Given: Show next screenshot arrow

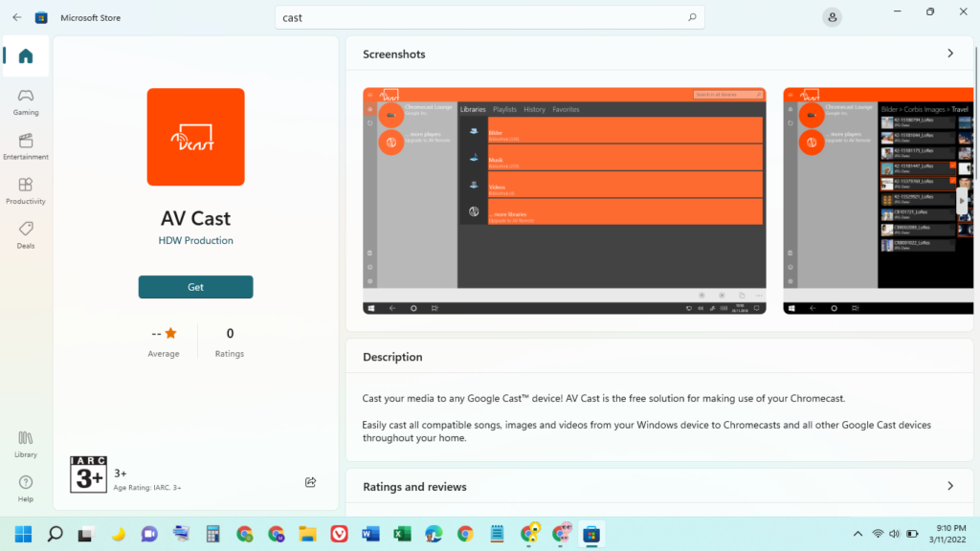Looking at the screenshot, I should 962,201.
